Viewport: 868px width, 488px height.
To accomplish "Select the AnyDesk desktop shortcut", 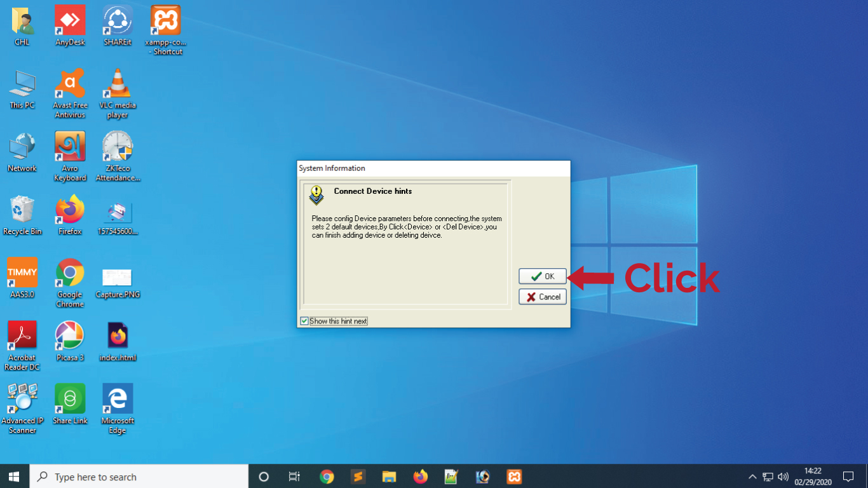I will click(70, 25).
